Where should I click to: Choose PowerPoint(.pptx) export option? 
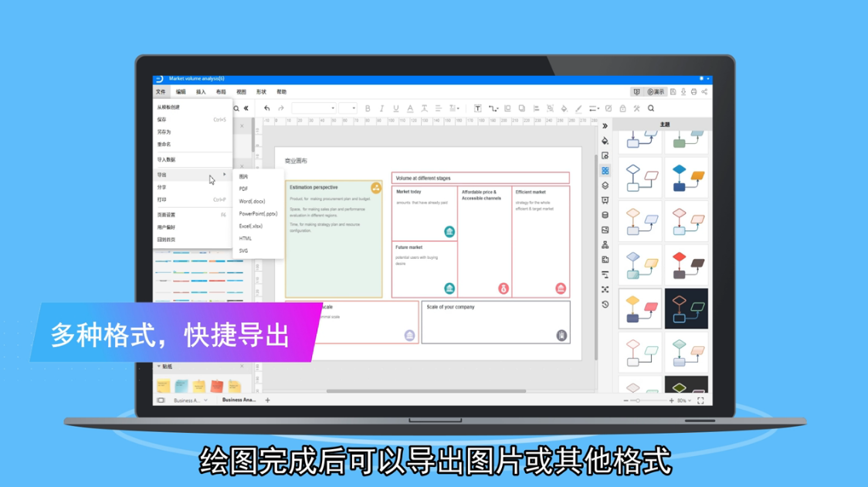coord(258,213)
